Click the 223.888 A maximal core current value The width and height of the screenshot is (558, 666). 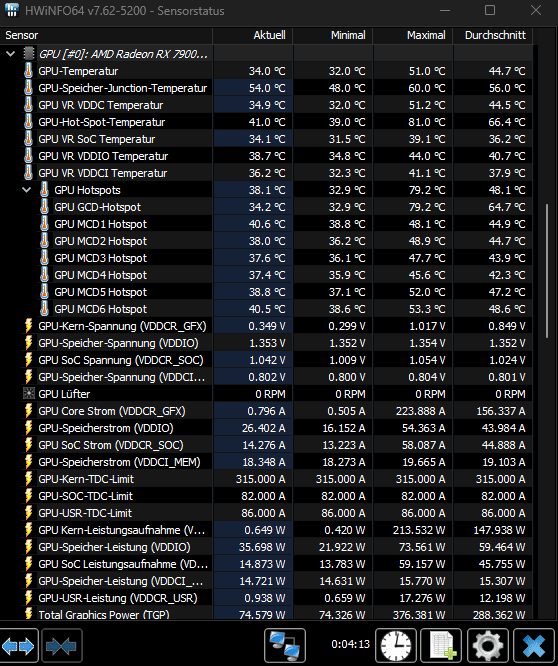(420, 411)
